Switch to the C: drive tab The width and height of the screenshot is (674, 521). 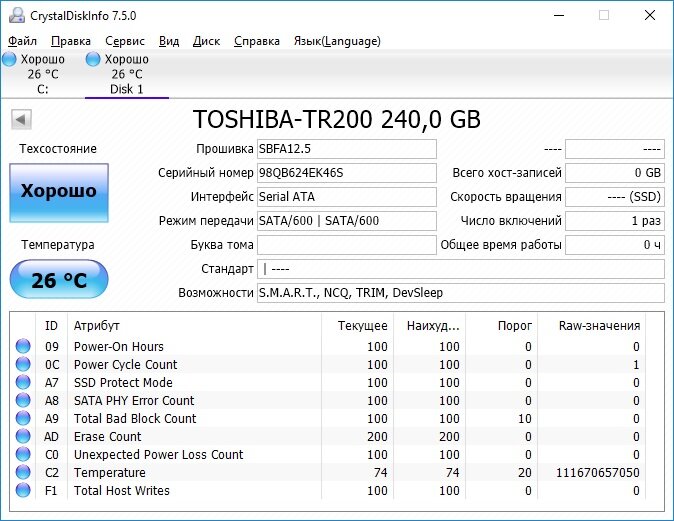coord(42,74)
